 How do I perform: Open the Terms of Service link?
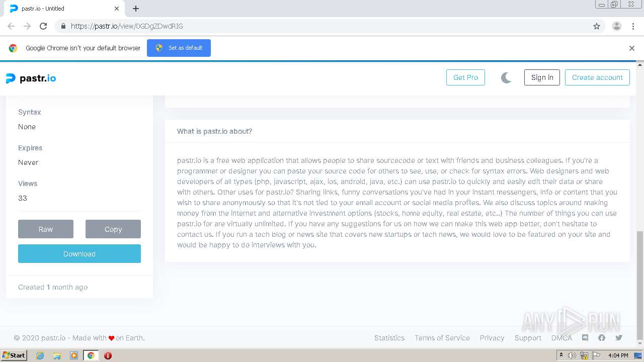(x=442, y=338)
